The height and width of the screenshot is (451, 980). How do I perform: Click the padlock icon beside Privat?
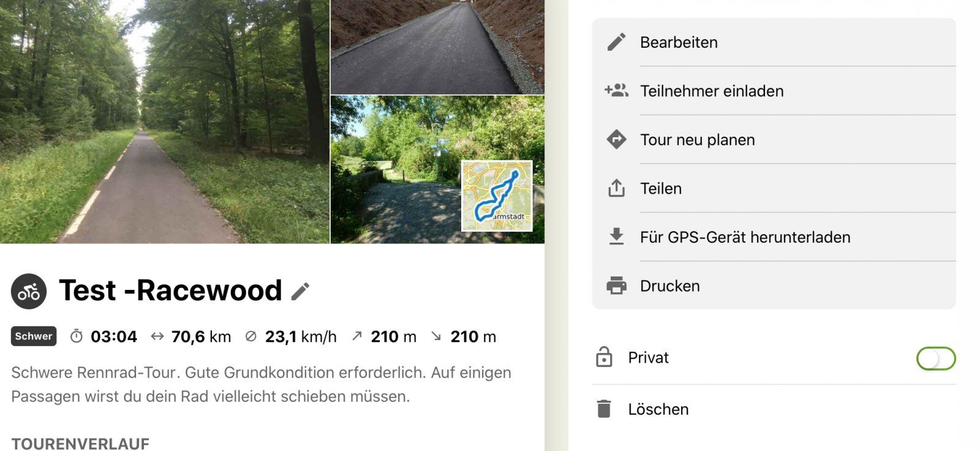pos(604,357)
